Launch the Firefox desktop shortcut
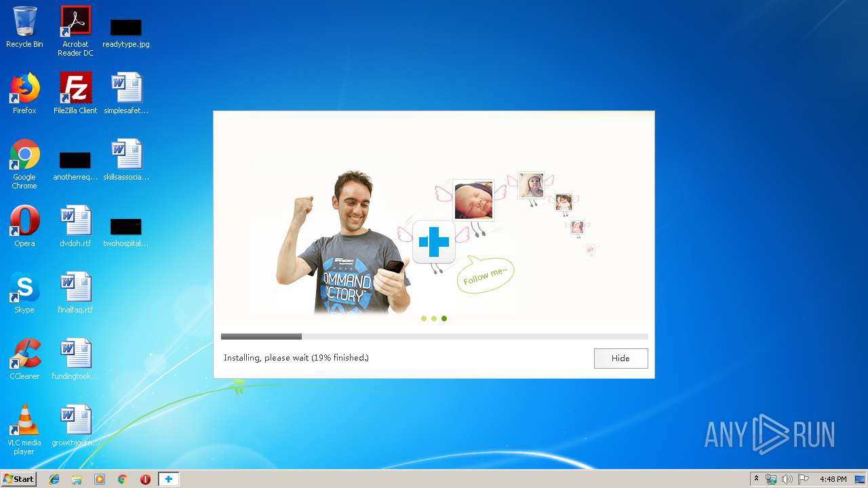The height and width of the screenshot is (488, 868). 24,94
